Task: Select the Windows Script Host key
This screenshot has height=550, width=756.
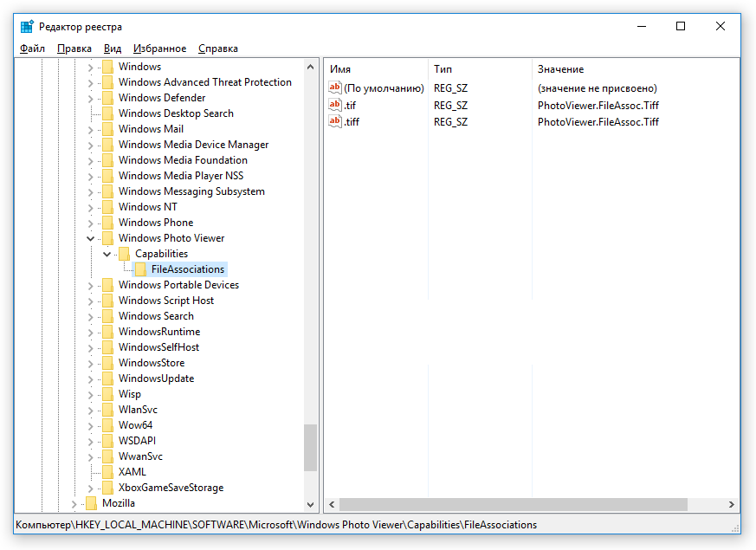Action: click(x=166, y=301)
